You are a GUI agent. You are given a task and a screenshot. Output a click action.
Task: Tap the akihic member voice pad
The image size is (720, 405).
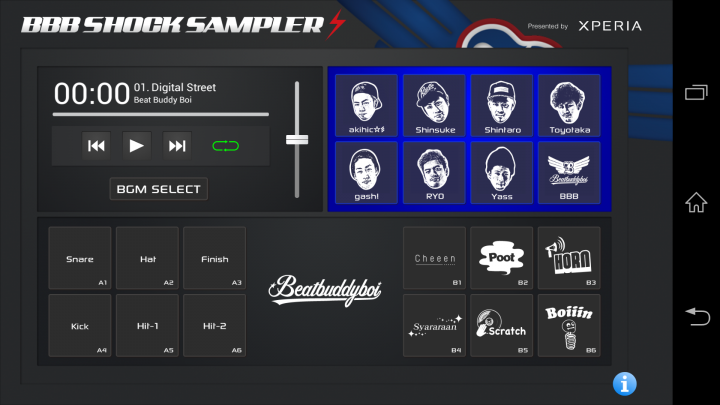click(366, 105)
